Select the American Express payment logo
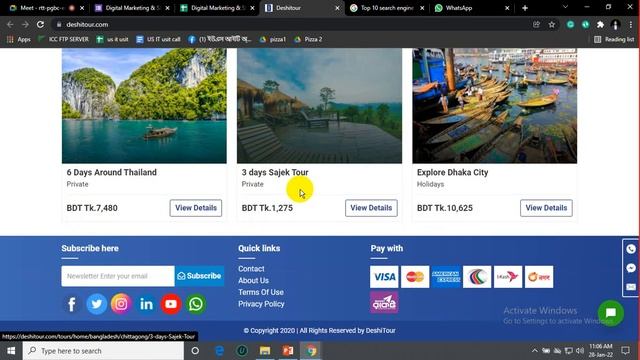 click(x=446, y=277)
